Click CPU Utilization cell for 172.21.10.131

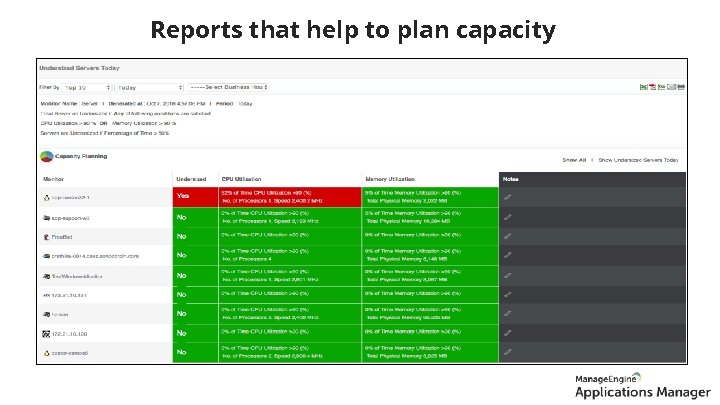[290, 295]
